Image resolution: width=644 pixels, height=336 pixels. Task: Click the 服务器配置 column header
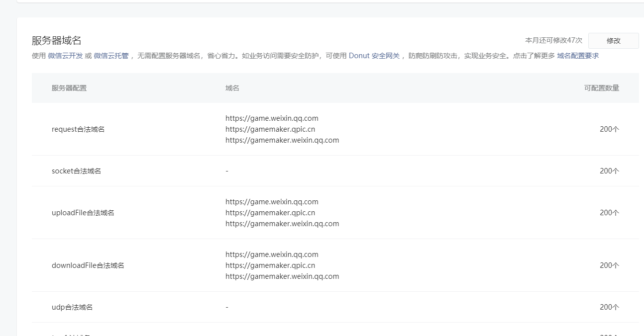(69, 88)
